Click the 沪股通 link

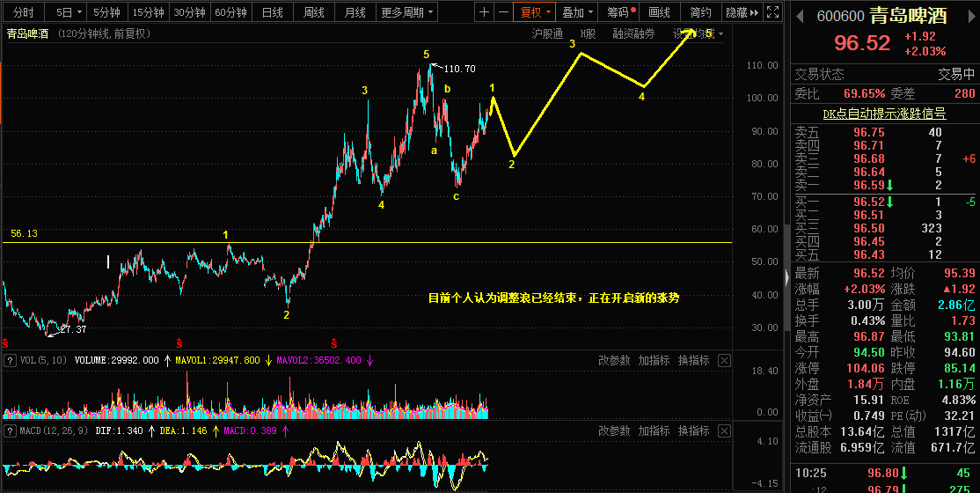tap(547, 33)
